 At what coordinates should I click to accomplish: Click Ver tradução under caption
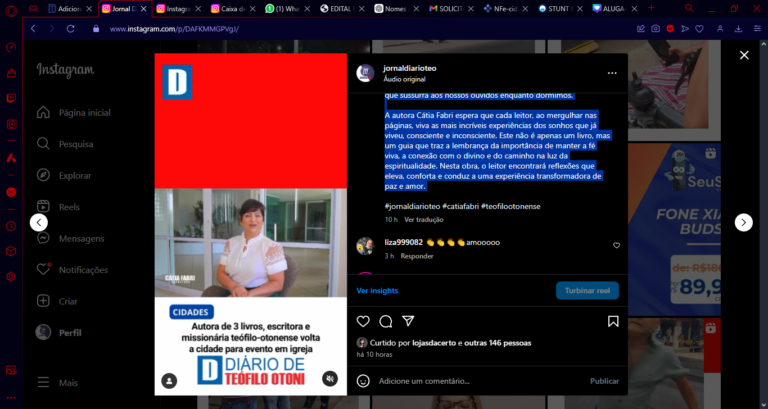pos(424,219)
